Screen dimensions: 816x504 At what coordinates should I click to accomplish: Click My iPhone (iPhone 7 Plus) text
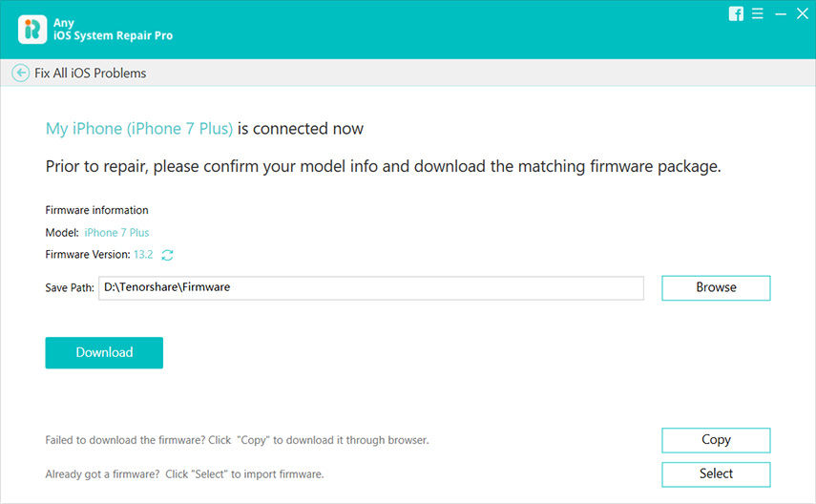pyautogui.click(x=139, y=129)
